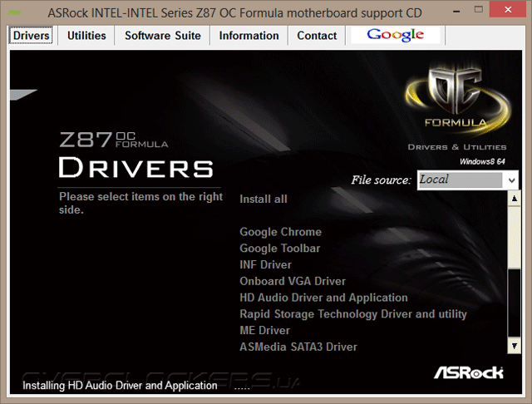The image size is (532, 404).
Task: Switch to the Drivers tab
Action: point(31,36)
